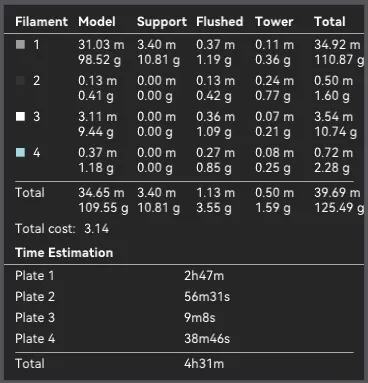The width and height of the screenshot is (368, 383).
Task: Click the 4h31m total time value
Action: tap(204, 363)
